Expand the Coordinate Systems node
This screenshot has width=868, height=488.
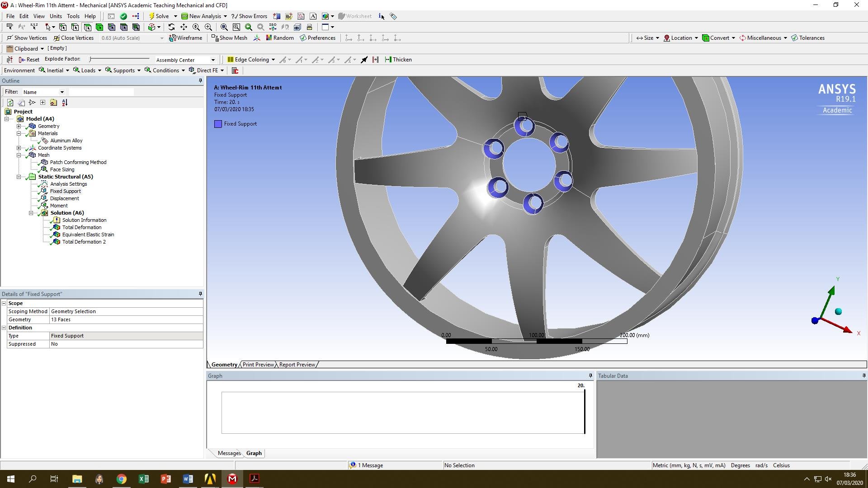pos(19,148)
